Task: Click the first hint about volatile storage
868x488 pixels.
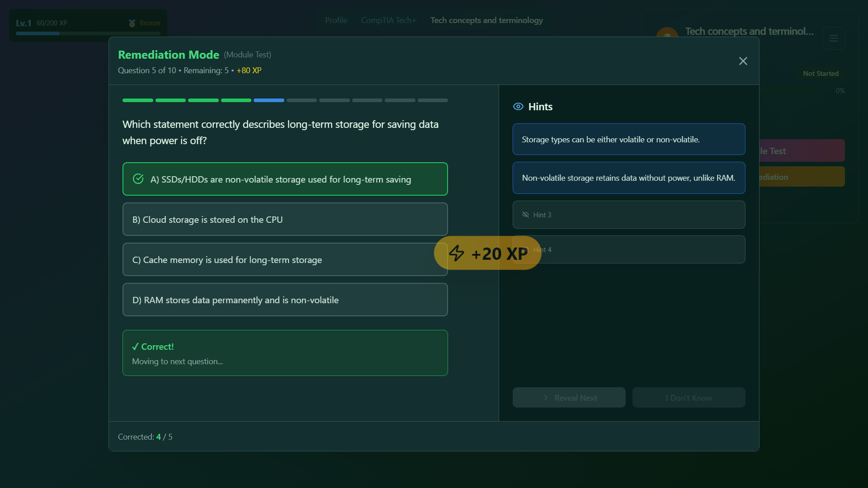Action: [x=628, y=139]
